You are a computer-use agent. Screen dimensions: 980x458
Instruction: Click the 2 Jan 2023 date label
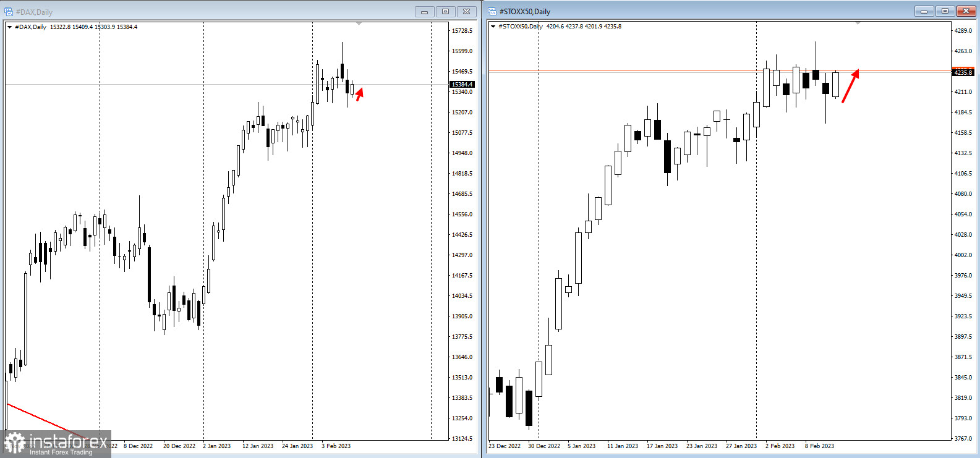[x=217, y=446]
